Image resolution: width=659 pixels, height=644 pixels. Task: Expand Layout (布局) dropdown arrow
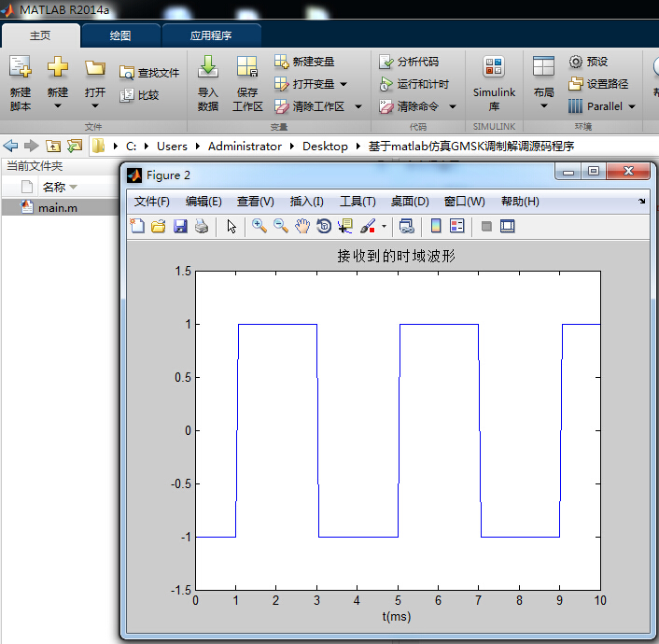pyautogui.click(x=543, y=105)
